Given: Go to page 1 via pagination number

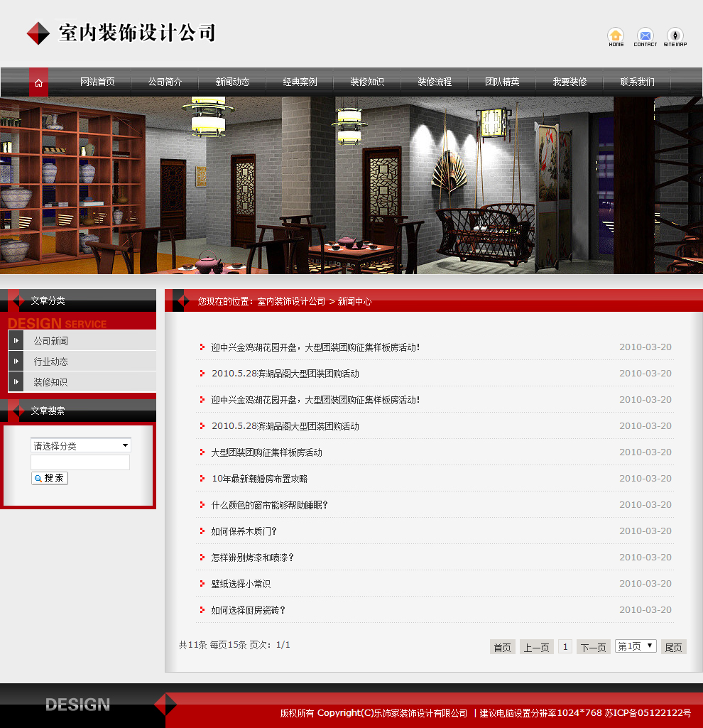Looking at the screenshot, I should (565, 646).
